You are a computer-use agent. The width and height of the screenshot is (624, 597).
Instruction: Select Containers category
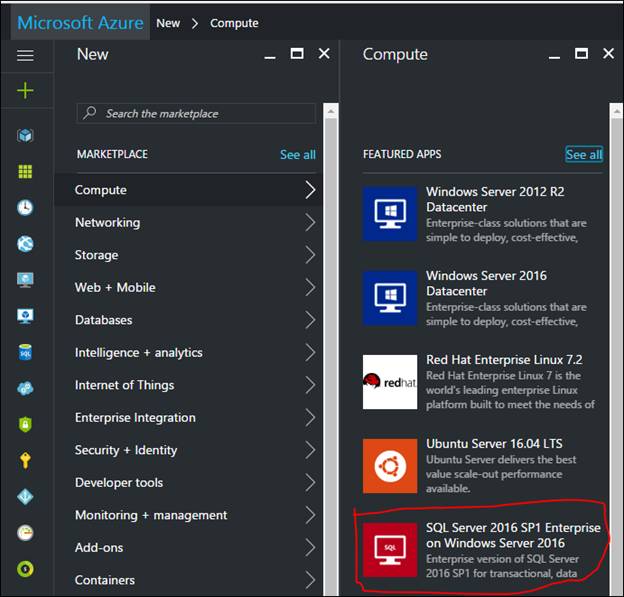pos(189,580)
